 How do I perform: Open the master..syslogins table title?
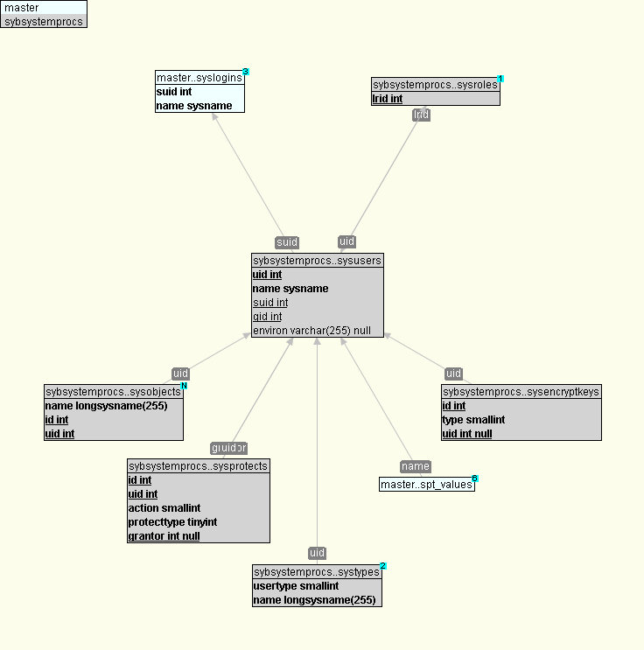click(199, 78)
